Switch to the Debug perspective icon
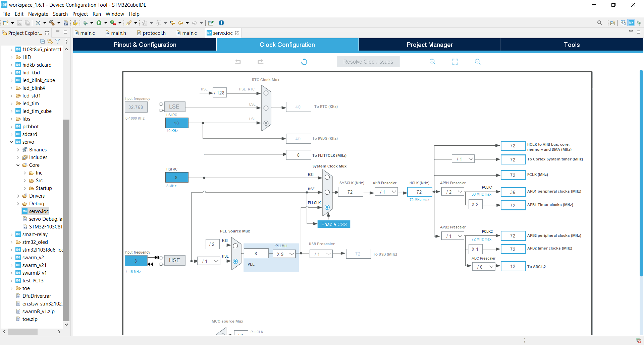This screenshot has height=345, width=644. (639, 23)
